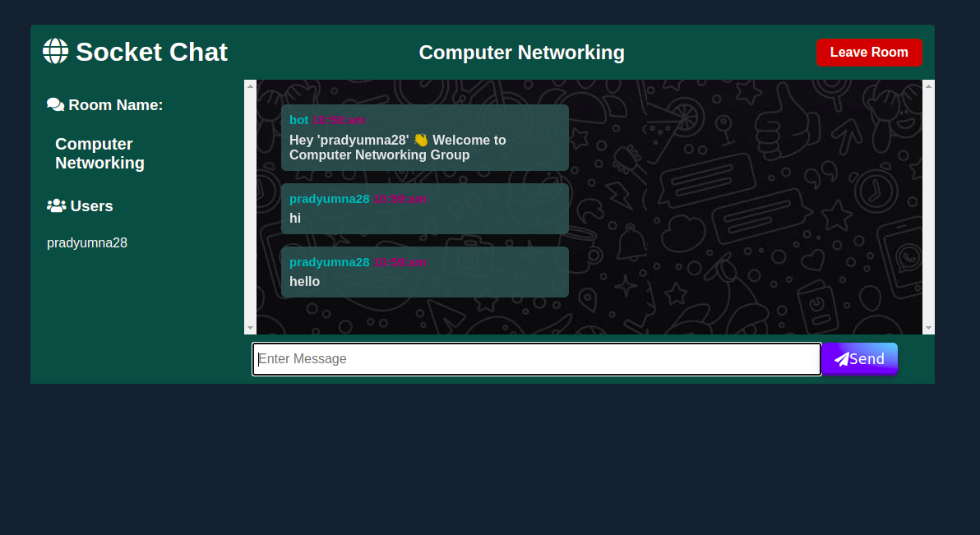980x535 pixels.
Task: Click the bot sender name
Action: point(298,120)
